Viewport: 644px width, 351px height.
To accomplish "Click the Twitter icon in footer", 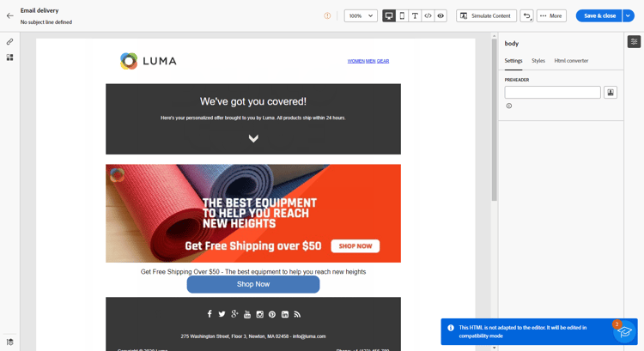I will pos(222,314).
